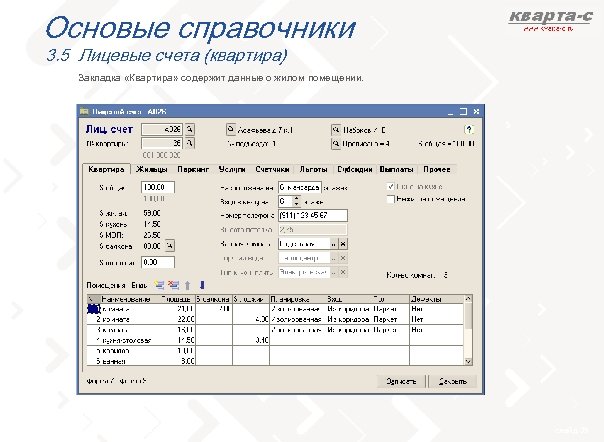Click the rooms table scrollbar thumb

pyautogui.click(x=468, y=316)
